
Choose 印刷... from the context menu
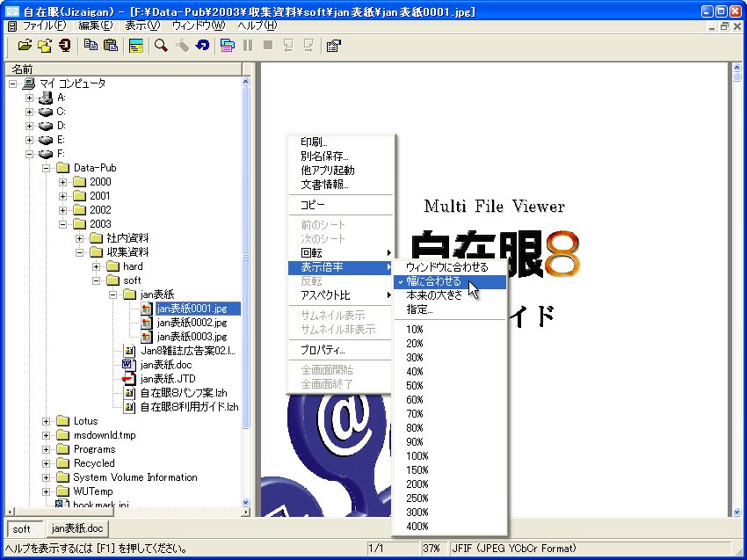coord(341,142)
